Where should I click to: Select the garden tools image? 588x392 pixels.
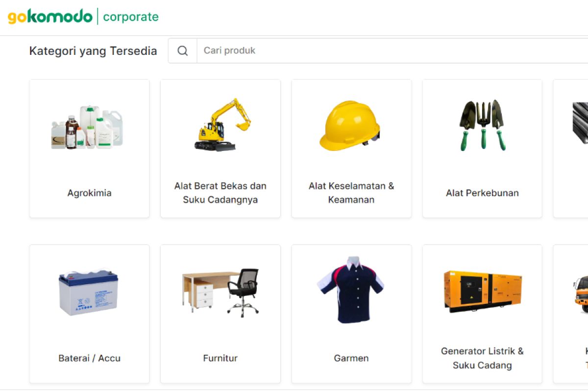point(482,125)
